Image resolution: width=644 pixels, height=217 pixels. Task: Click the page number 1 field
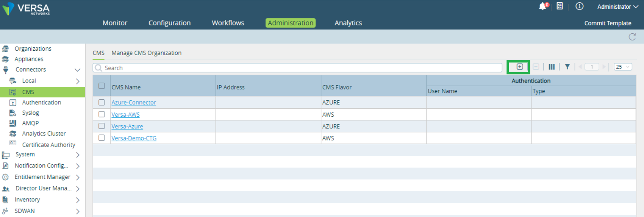(592, 67)
